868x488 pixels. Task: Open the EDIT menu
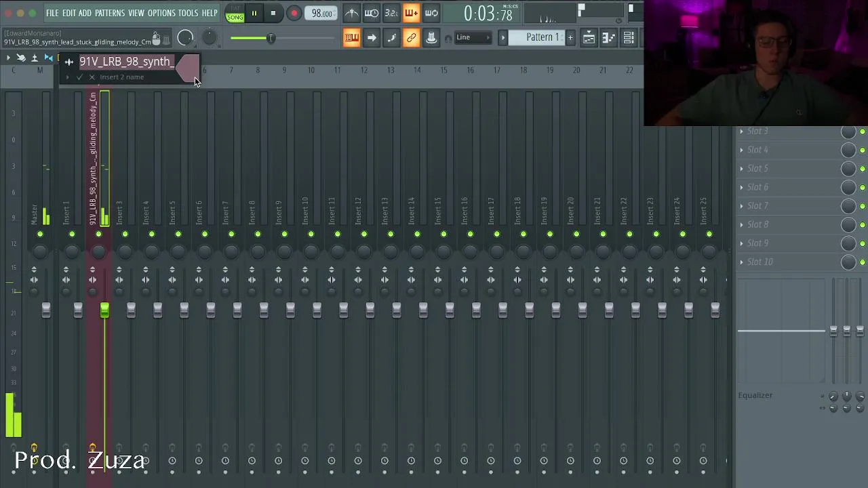tap(69, 13)
